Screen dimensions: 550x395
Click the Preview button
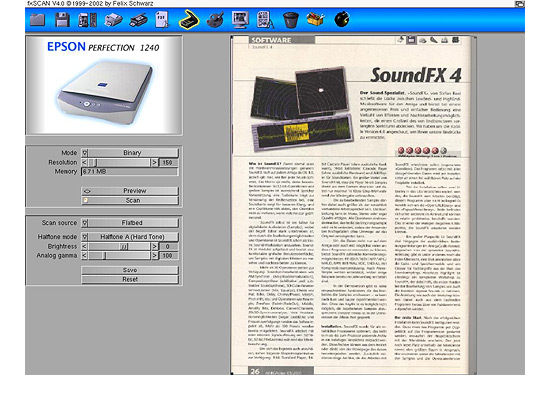pos(130,191)
